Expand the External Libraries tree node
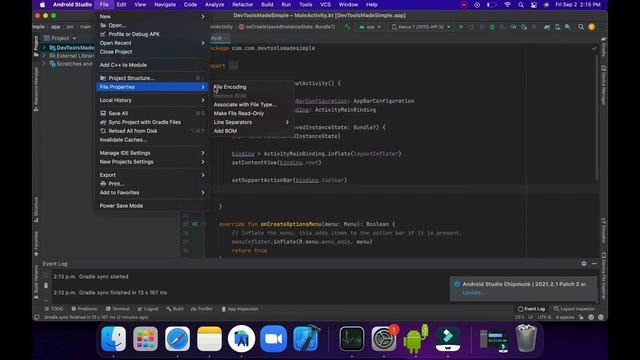Viewport: 640px width, 360px height. [44, 56]
